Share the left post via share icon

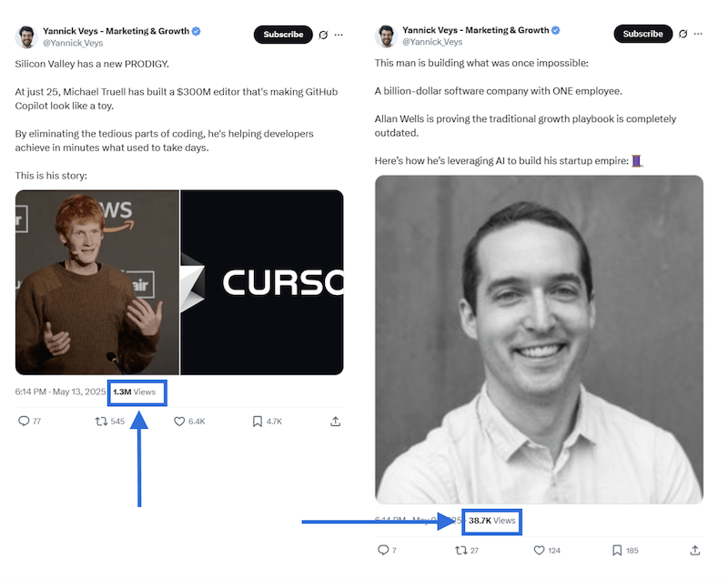[336, 422]
